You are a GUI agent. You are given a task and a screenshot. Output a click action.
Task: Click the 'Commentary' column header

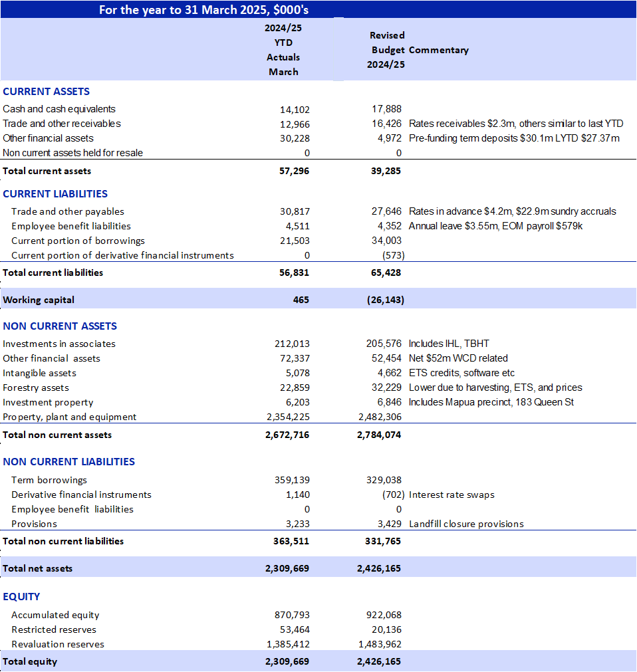tap(439, 50)
